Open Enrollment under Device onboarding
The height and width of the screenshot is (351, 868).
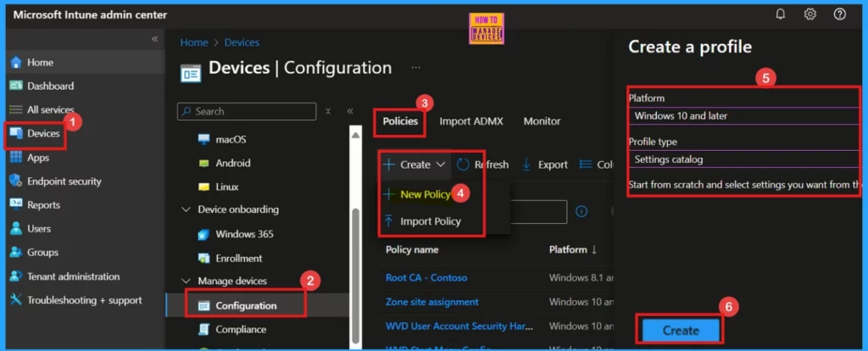click(238, 258)
